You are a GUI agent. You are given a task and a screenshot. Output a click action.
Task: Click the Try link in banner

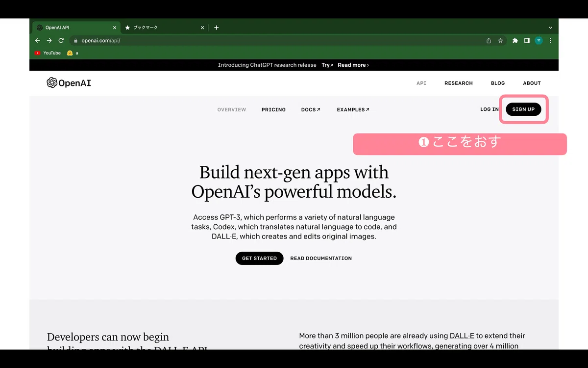point(327,65)
